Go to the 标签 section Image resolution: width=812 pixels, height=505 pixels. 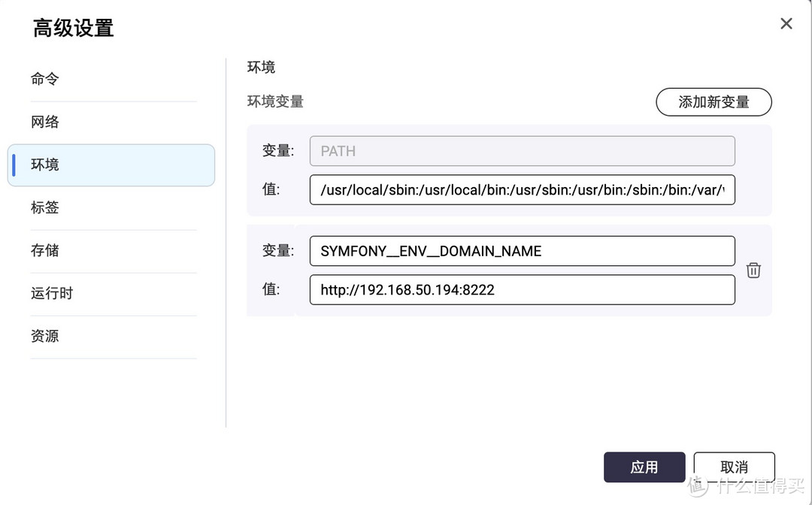click(x=45, y=207)
